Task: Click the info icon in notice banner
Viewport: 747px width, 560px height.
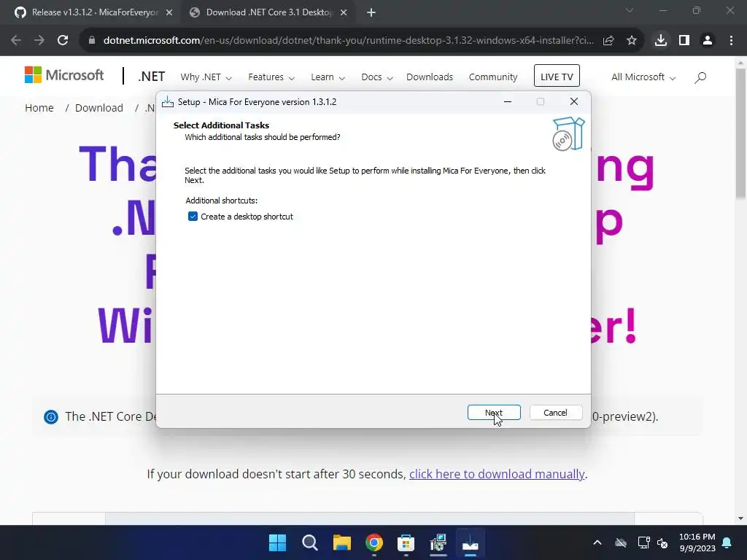Action: 51,417
